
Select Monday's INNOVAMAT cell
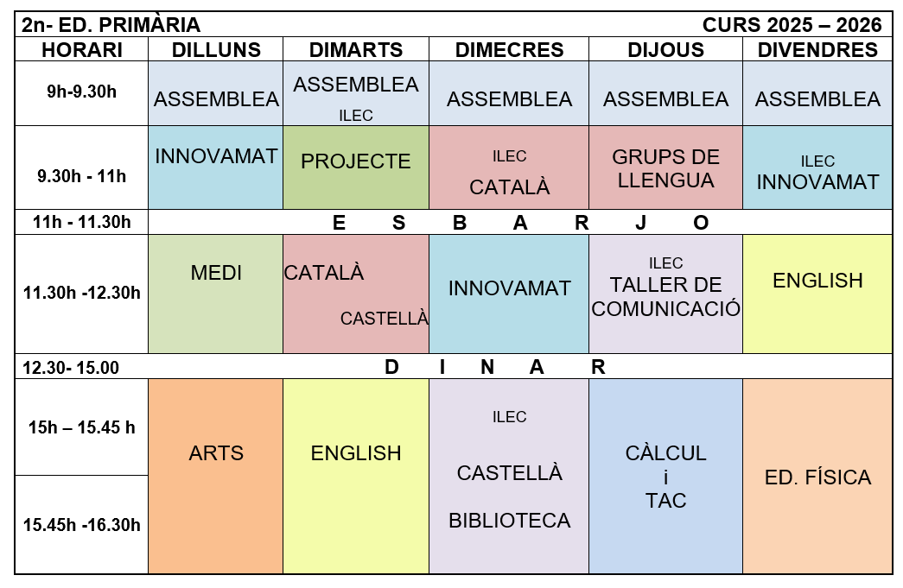(x=216, y=156)
